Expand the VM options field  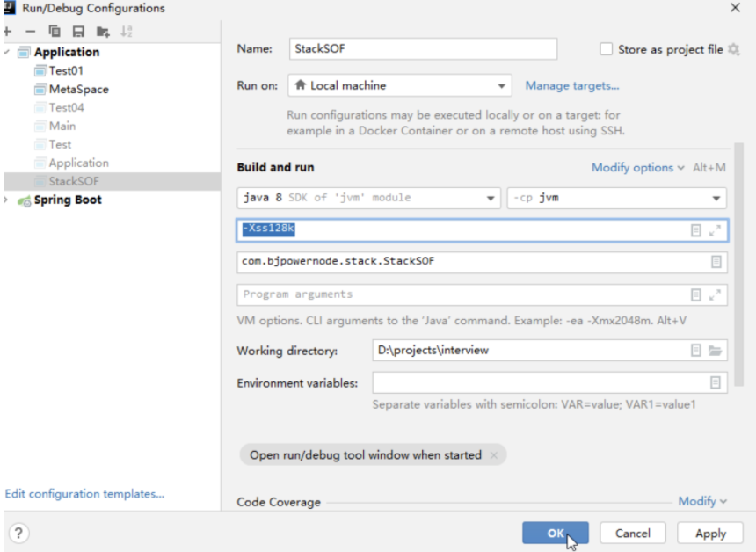(715, 230)
